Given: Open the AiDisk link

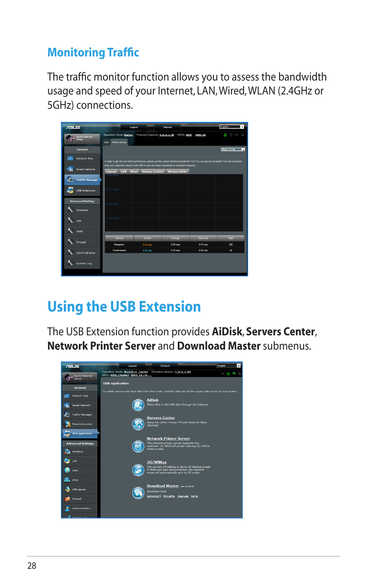Looking at the screenshot, I should click(152, 400).
